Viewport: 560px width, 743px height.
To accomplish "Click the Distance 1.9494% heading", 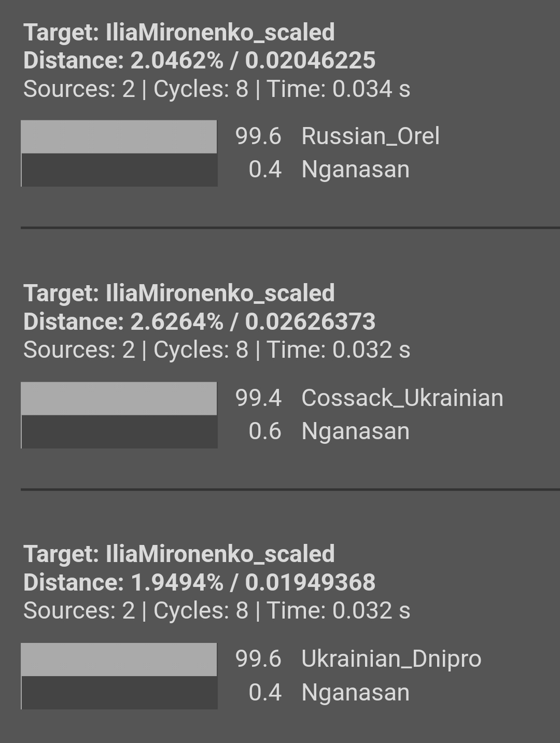I will (x=200, y=583).
